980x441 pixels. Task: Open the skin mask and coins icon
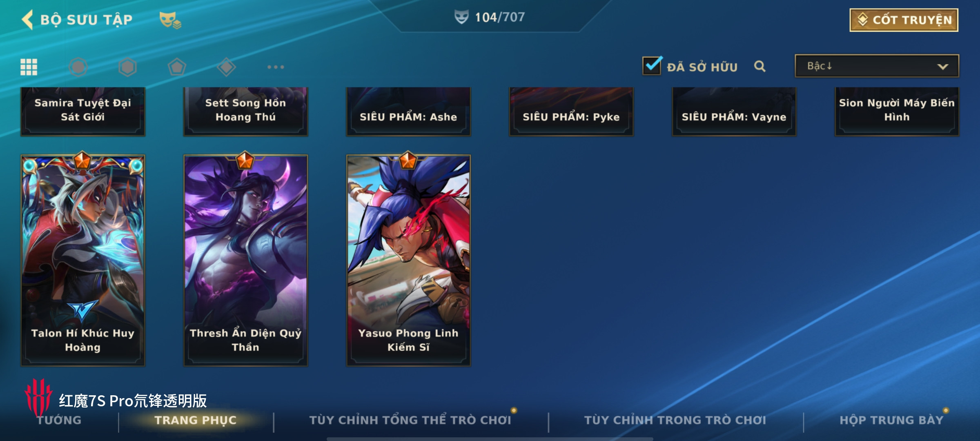(170, 20)
